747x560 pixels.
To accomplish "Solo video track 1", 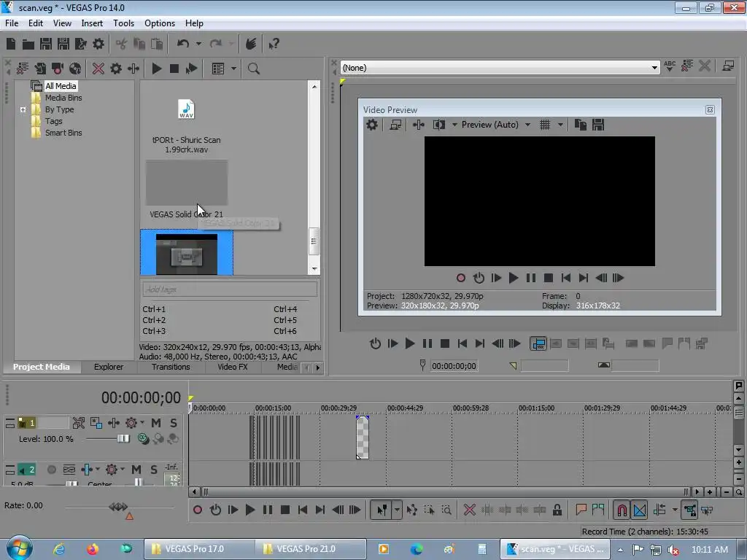I will coord(174,423).
